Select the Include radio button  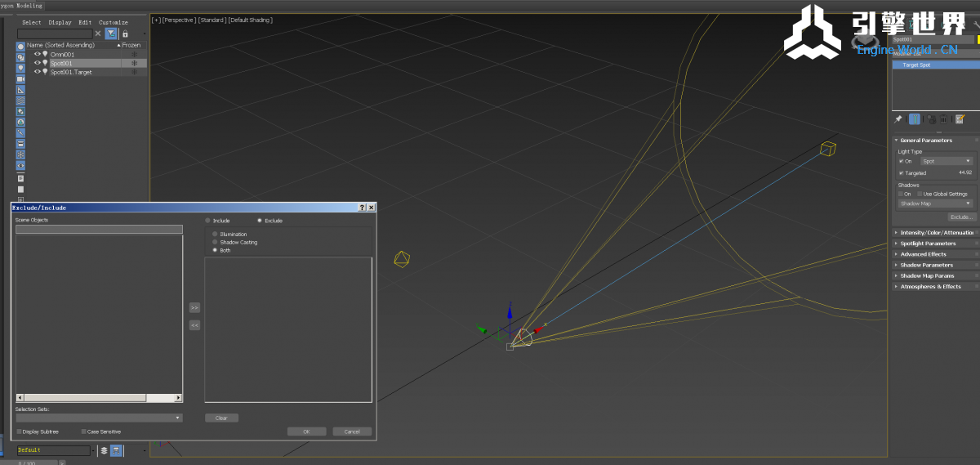207,221
